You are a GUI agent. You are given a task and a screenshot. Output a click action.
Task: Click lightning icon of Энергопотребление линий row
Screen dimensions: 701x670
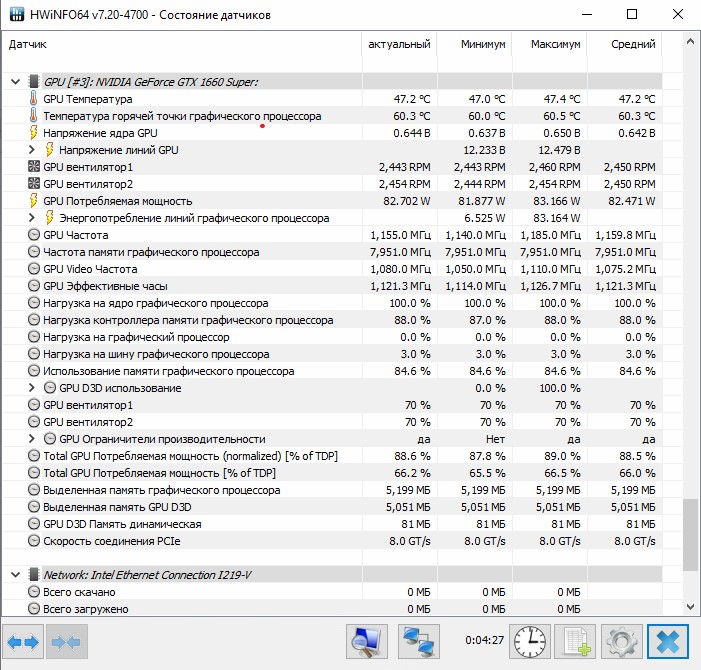[50, 218]
